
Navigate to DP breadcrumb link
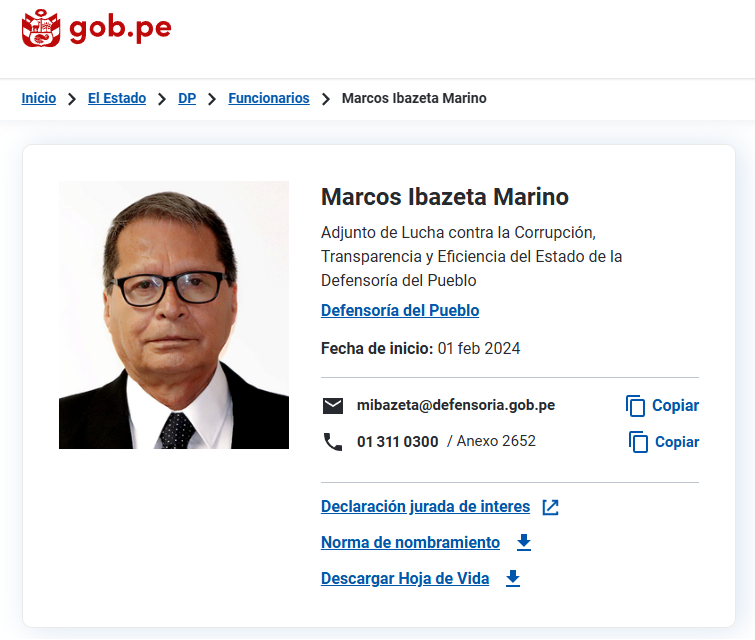187,98
